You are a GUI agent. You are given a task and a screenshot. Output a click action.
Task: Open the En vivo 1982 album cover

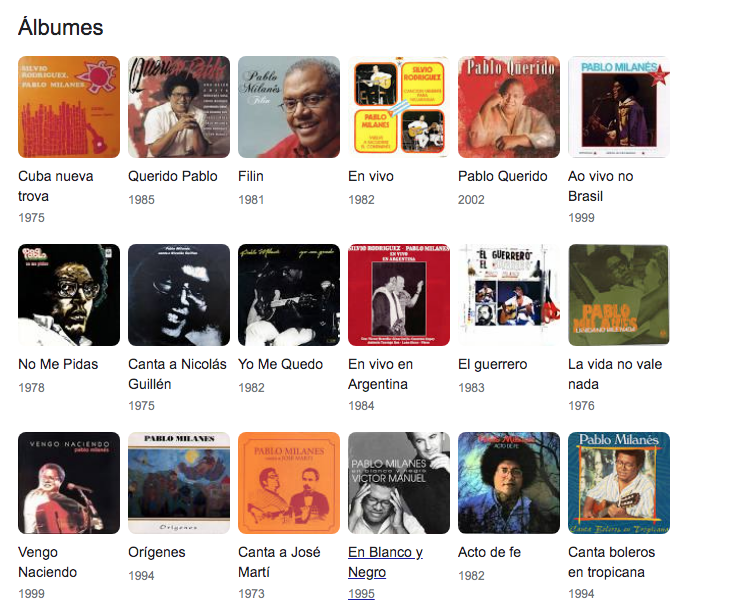point(399,107)
